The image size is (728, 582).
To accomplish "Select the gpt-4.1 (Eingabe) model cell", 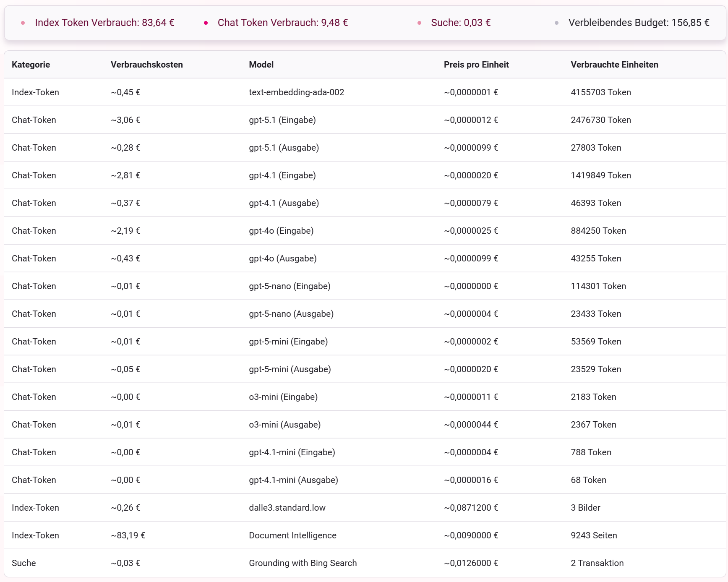I will click(282, 175).
